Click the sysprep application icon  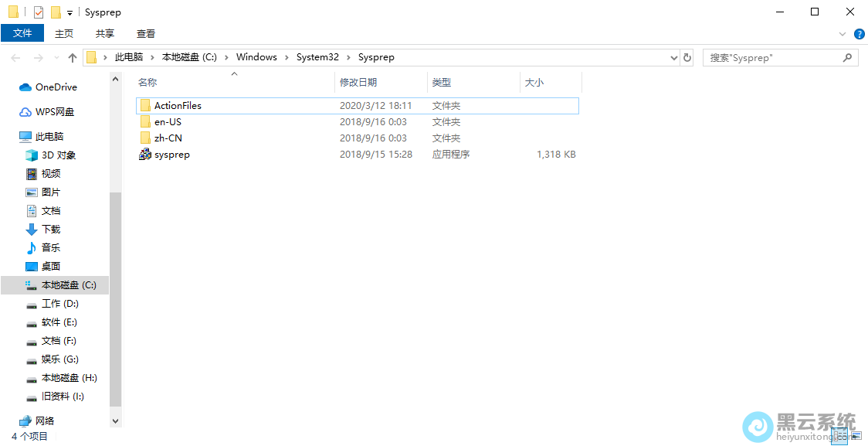(x=144, y=155)
